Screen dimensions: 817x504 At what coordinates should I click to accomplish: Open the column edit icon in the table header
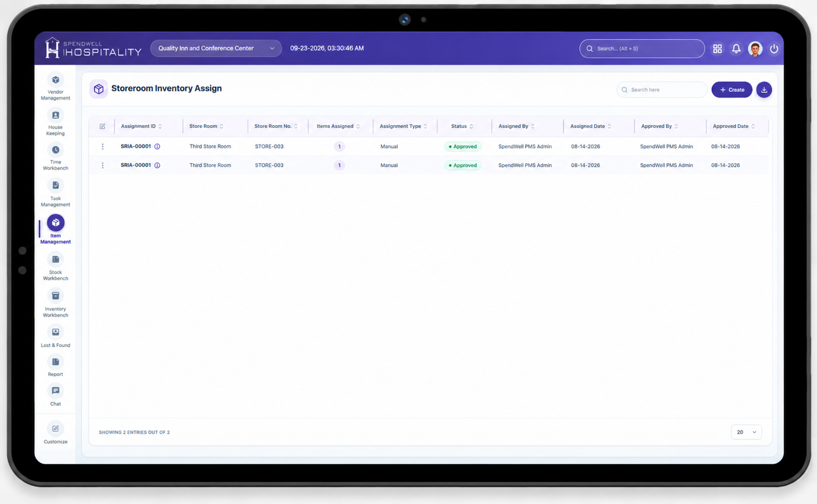[102, 126]
